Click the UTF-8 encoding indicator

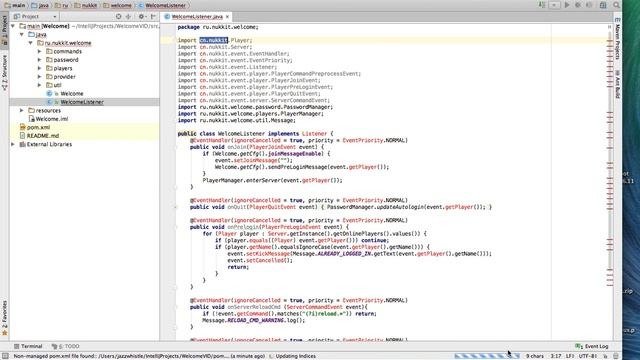pos(588,356)
